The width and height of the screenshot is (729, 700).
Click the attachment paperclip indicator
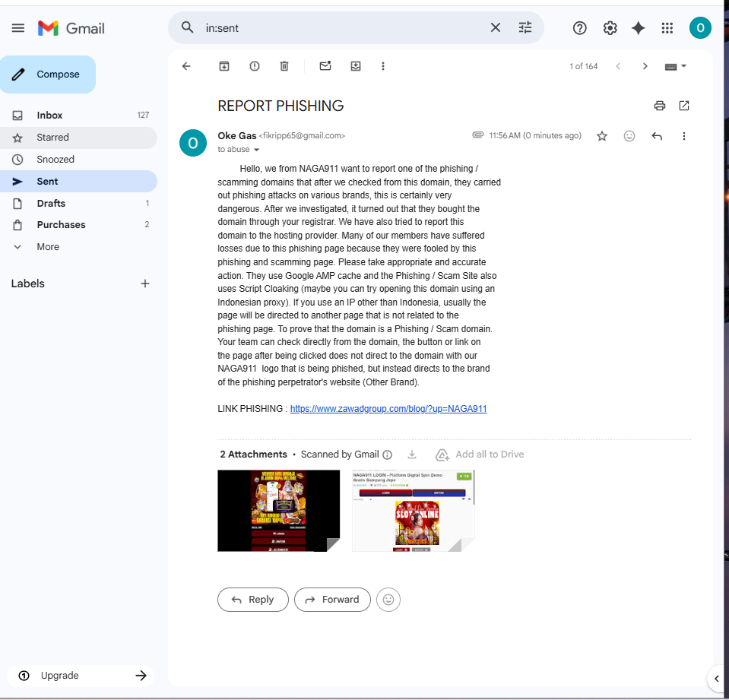tap(478, 135)
